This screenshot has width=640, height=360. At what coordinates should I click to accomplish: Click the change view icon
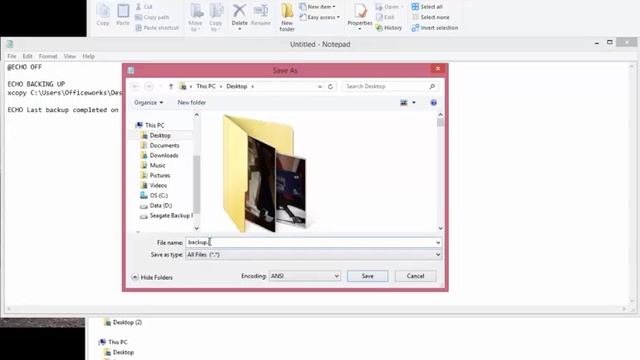[x=404, y=102]
